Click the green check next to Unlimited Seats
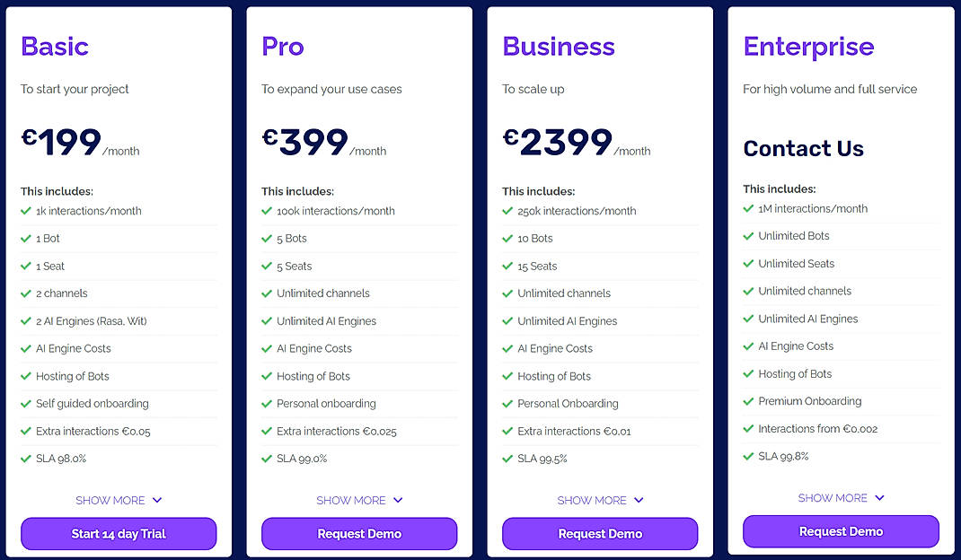Viewport: 961px width, 560px height. tap(748, 263)
